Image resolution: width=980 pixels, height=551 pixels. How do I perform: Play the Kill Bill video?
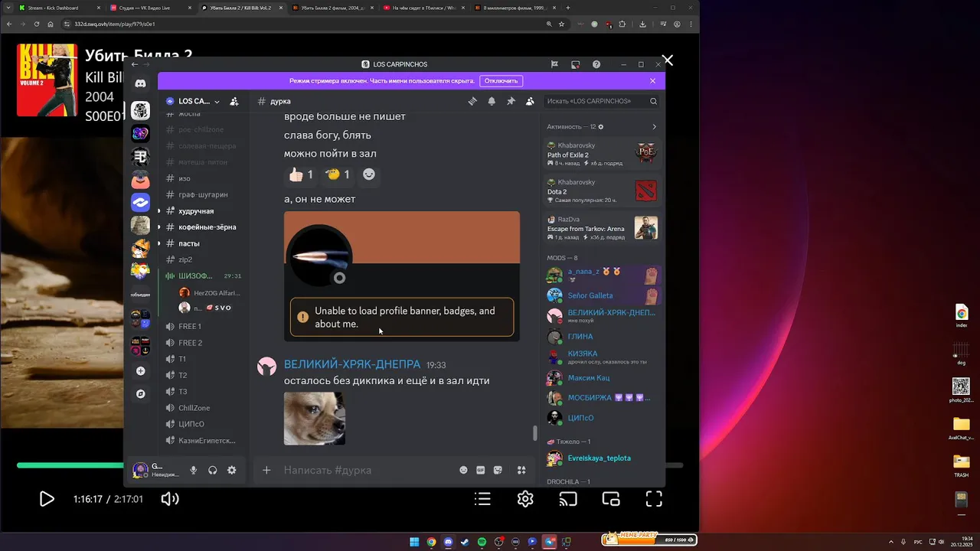coord(47,499)
